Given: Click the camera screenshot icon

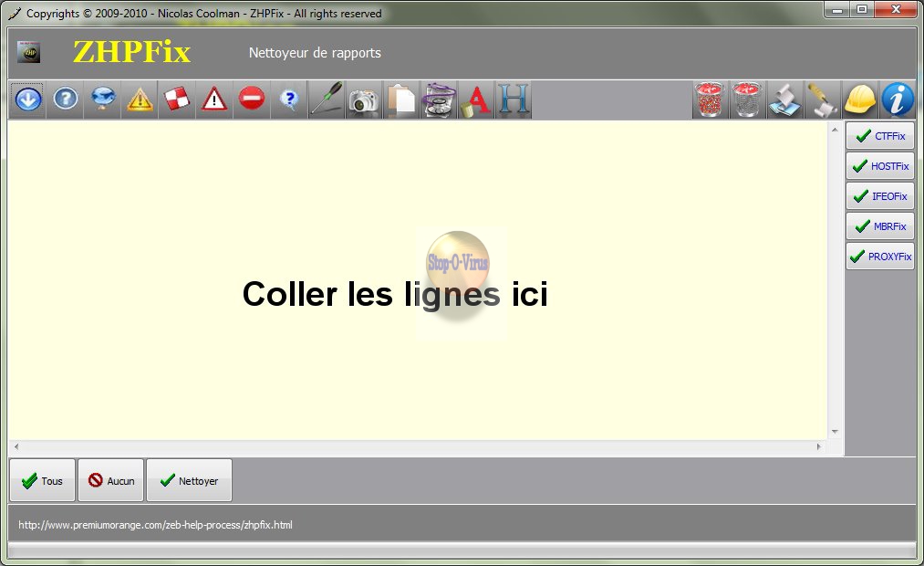Looking at the screenshot, I should (x=364, y=100).
